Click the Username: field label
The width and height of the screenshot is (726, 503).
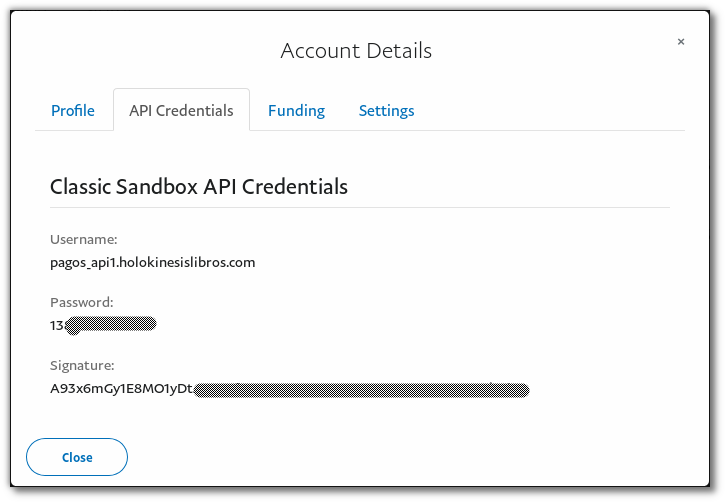(84, 239)
